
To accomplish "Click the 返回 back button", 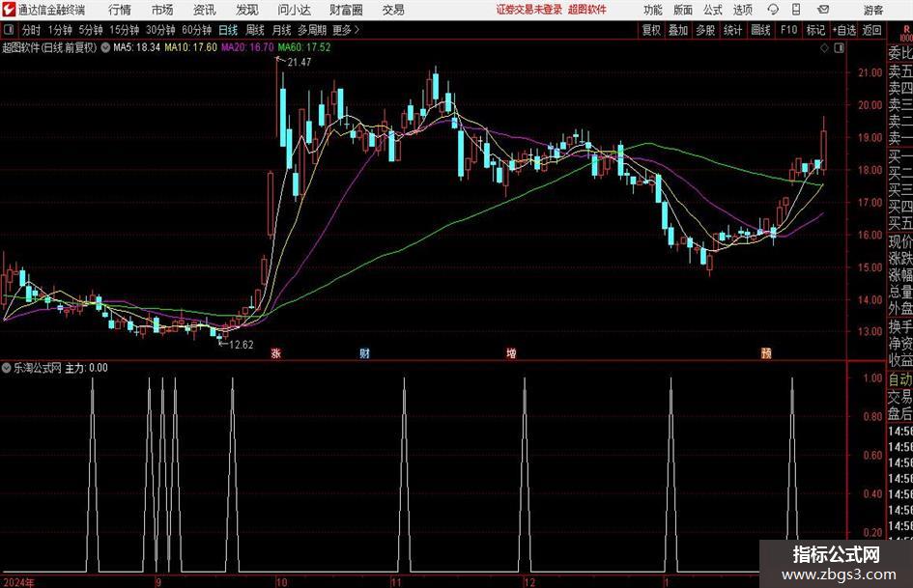I will click(x=871, y=30).
